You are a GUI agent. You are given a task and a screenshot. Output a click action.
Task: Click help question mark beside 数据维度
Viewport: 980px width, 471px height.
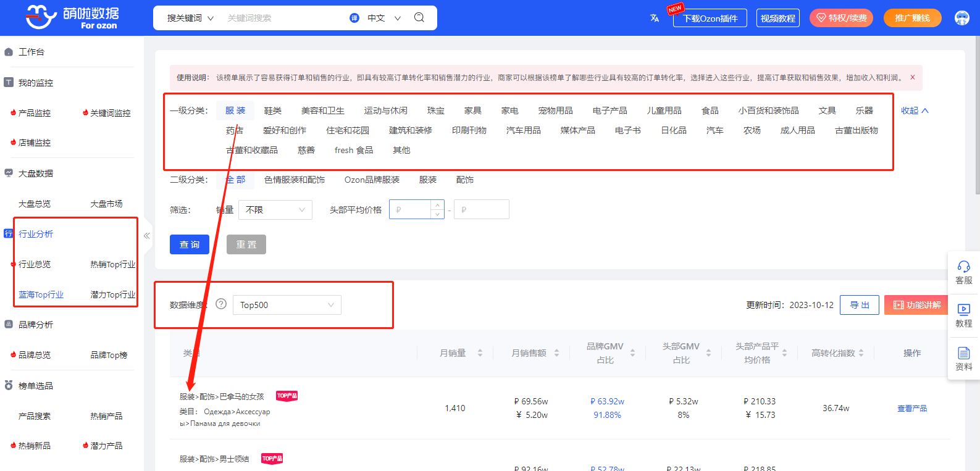[x=221, y=304]
